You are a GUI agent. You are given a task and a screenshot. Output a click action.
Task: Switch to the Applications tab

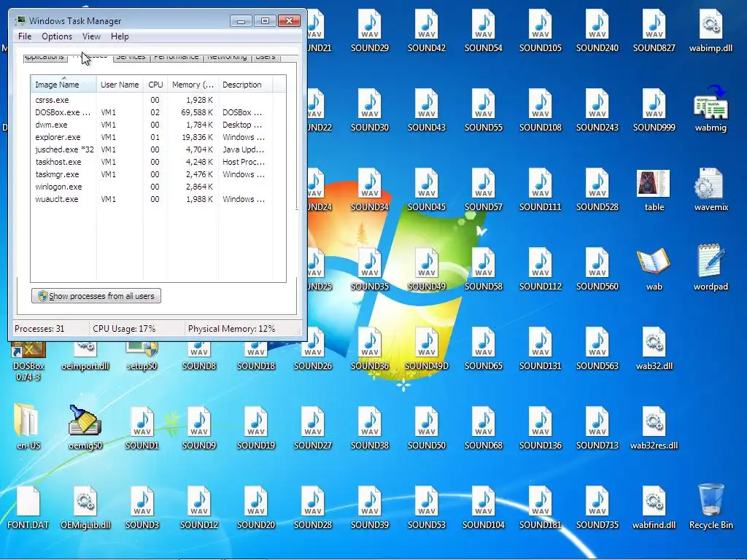(x=44, y=57)
